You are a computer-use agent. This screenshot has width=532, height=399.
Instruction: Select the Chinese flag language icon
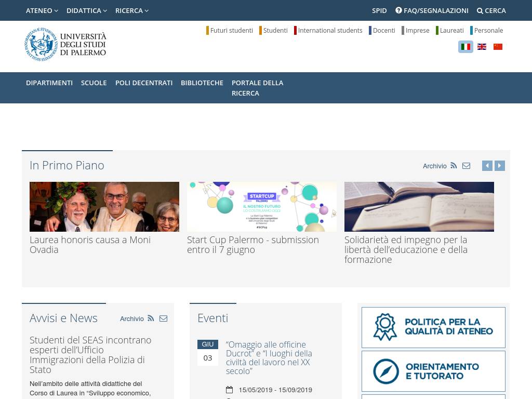pos(498,47)
